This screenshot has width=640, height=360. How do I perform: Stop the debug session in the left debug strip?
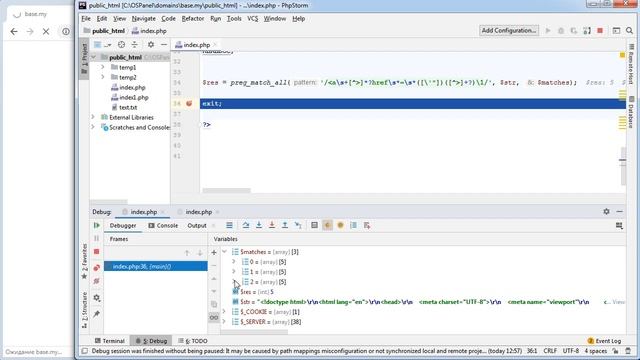click(97, 252)
